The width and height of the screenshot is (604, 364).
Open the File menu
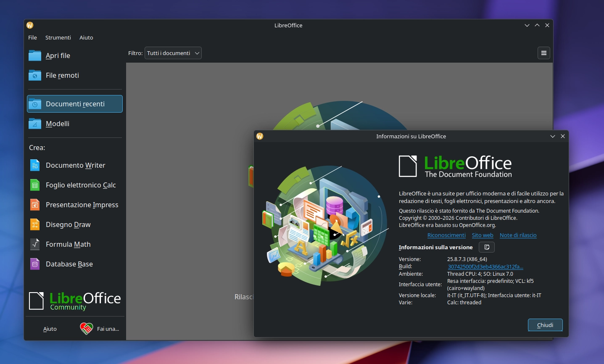(32, 37)
